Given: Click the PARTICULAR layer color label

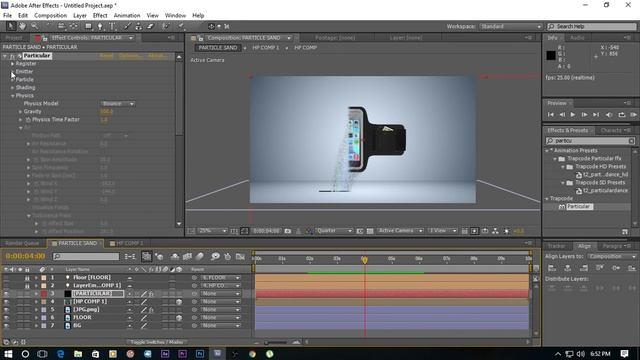Looking at the screenshot, I should pyautogui.click(x=44, y=293).
